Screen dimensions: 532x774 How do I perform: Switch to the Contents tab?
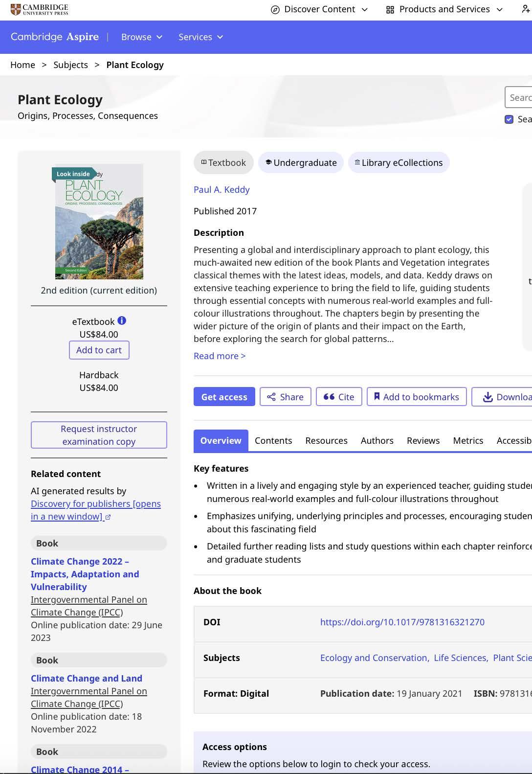click(x=273, y=440)
